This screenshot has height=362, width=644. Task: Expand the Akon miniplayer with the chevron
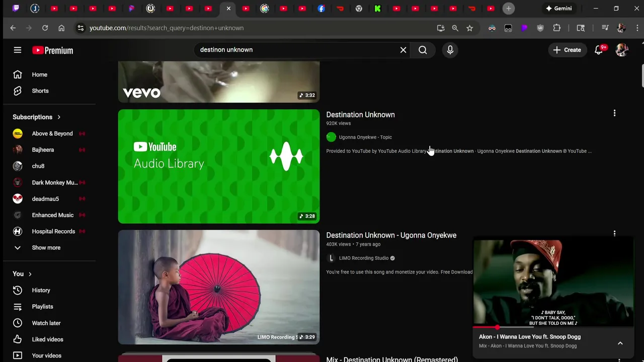pos(620,343)
